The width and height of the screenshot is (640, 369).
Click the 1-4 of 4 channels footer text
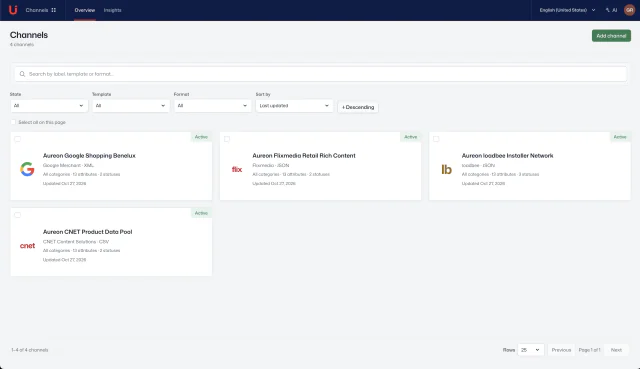[x=30, y=350]
